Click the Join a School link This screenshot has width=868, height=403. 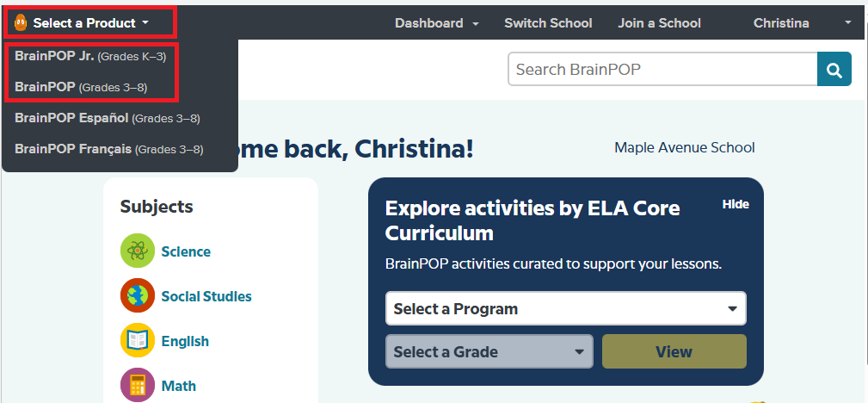point(659,23)
